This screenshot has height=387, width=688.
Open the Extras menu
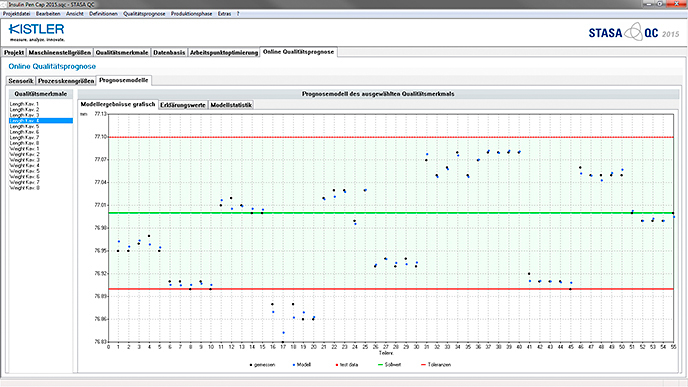coord(224,14)
